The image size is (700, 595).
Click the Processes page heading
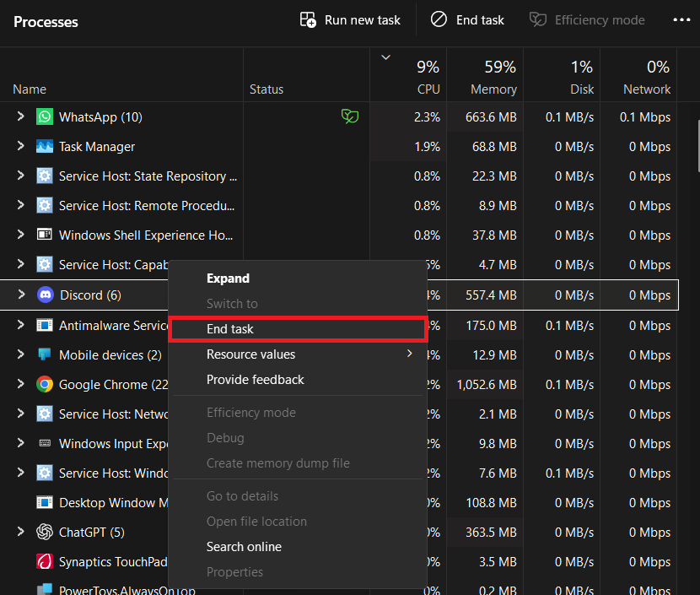(46, 22)
